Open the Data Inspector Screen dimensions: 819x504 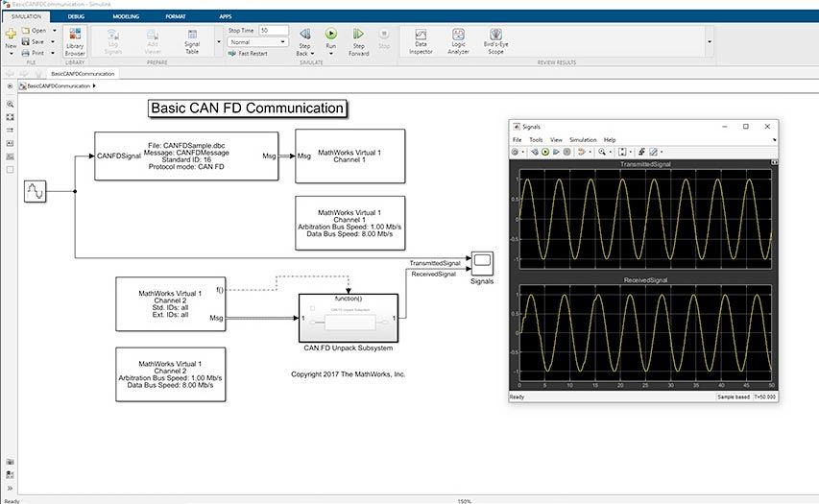tap(421, 38)
